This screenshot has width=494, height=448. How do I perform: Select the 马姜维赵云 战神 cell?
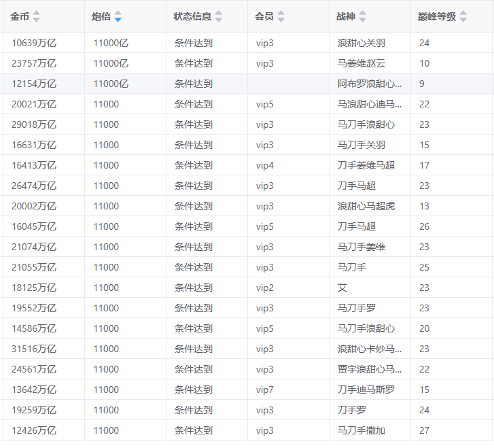click(x=361, y=63)
